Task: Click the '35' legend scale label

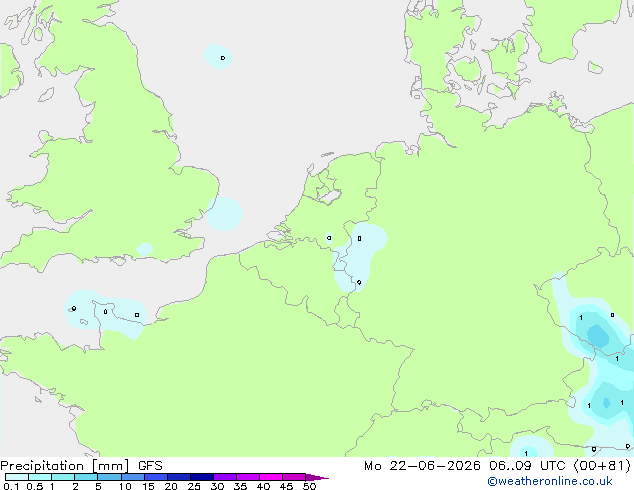Action: [x=240, y=486]
